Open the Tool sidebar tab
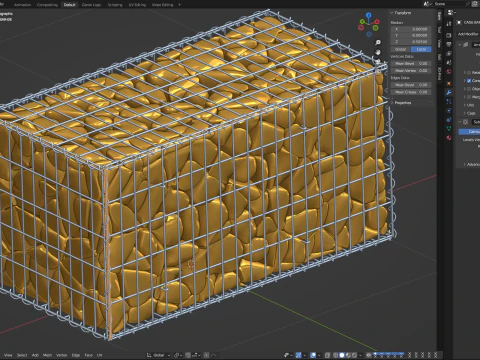The image size is (480, 360). (440, 30)
